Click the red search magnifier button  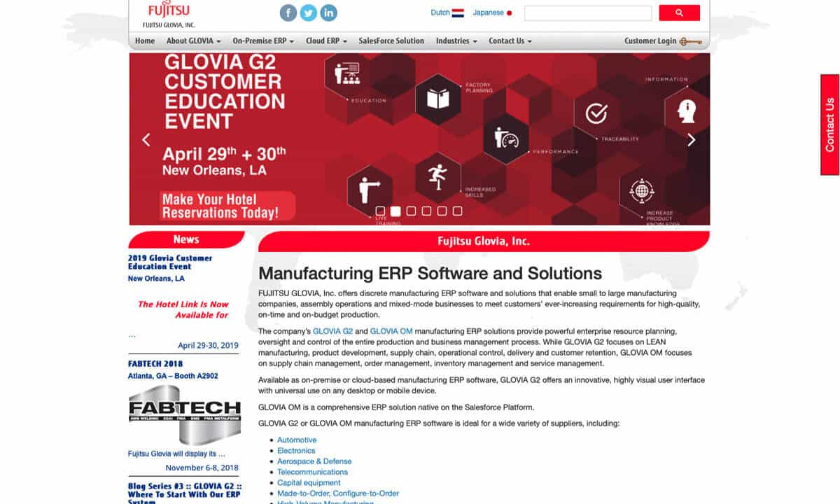click(x=679, y=13)
